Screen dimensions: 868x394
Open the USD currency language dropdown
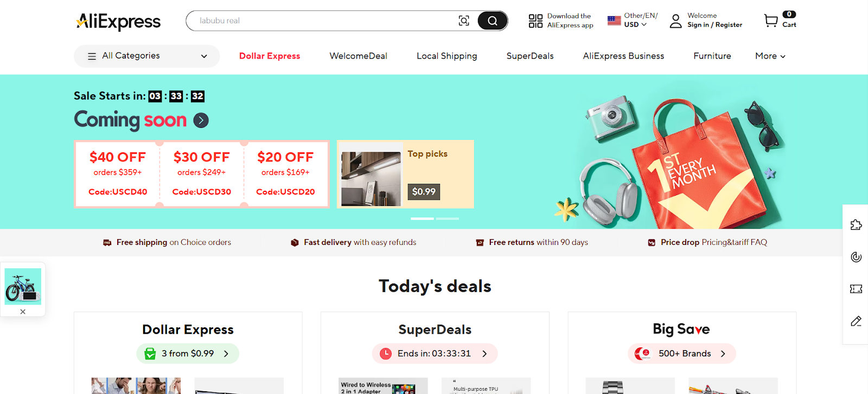(635, 24)
